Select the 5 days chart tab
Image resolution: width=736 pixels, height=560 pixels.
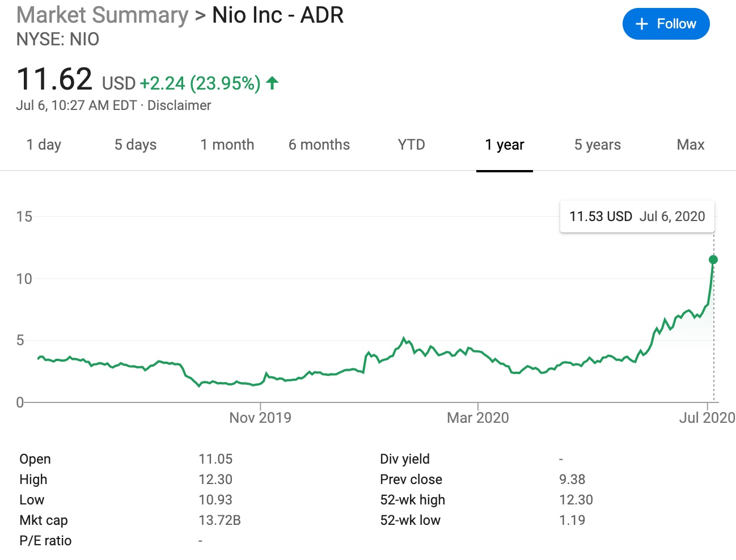point(135,145)
